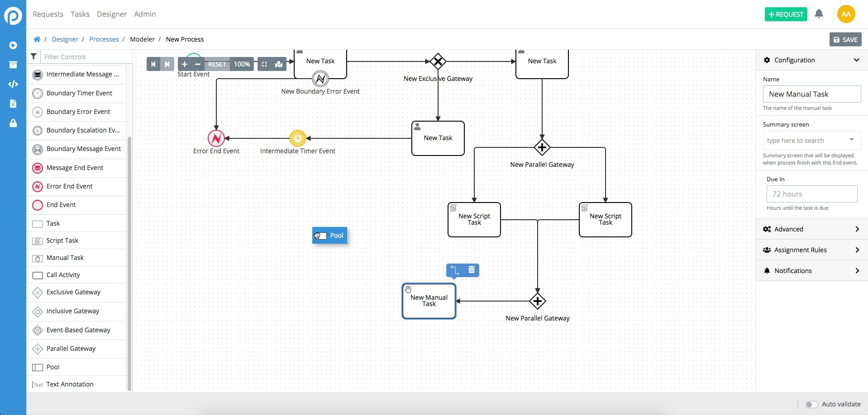Click the SAVE button
Screen dimensions: 868x415
click(845, 39)
